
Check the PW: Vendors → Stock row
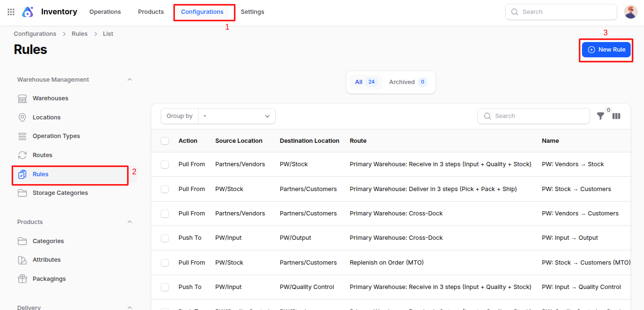click(x=165, y=164)
